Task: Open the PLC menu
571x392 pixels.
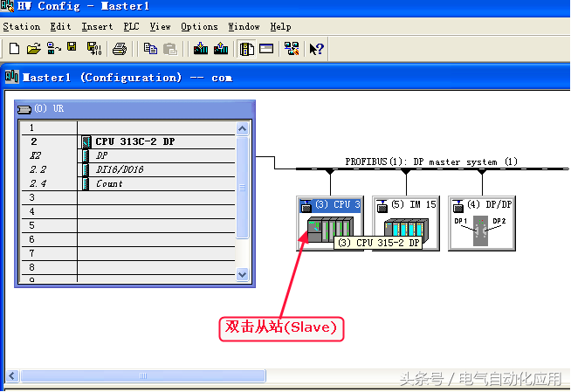Action: pos(131,27)
